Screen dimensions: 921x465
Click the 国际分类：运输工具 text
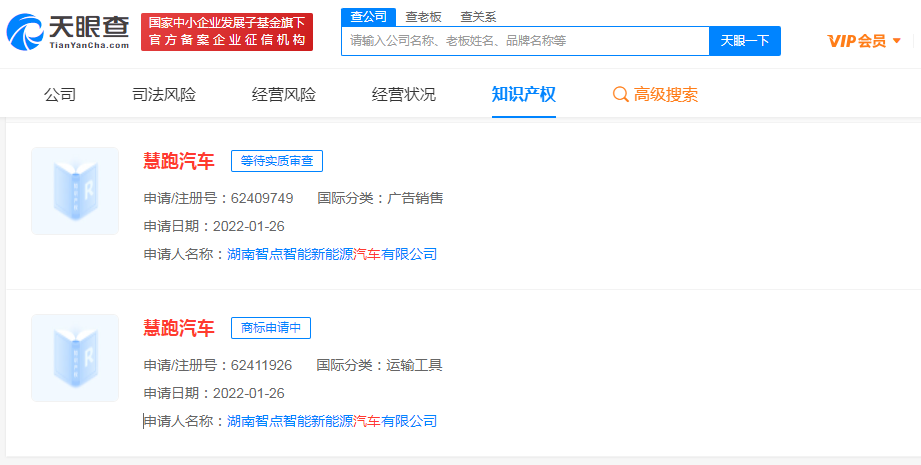tap(379, 365)
